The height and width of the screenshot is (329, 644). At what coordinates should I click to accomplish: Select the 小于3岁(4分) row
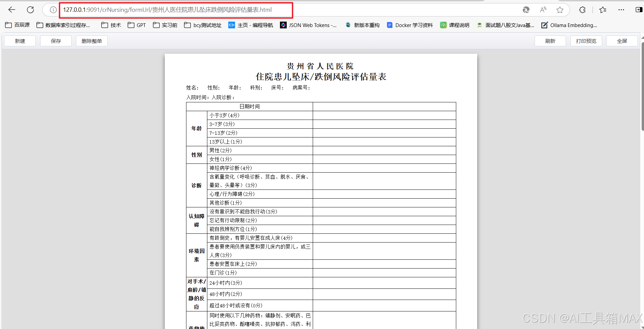[331, 115]
